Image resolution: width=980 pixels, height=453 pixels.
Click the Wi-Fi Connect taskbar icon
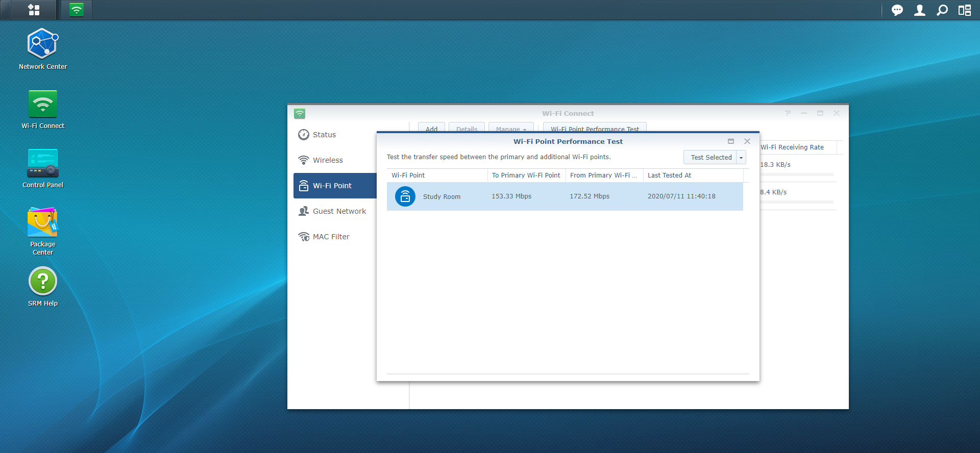click(x=77, y=10)
